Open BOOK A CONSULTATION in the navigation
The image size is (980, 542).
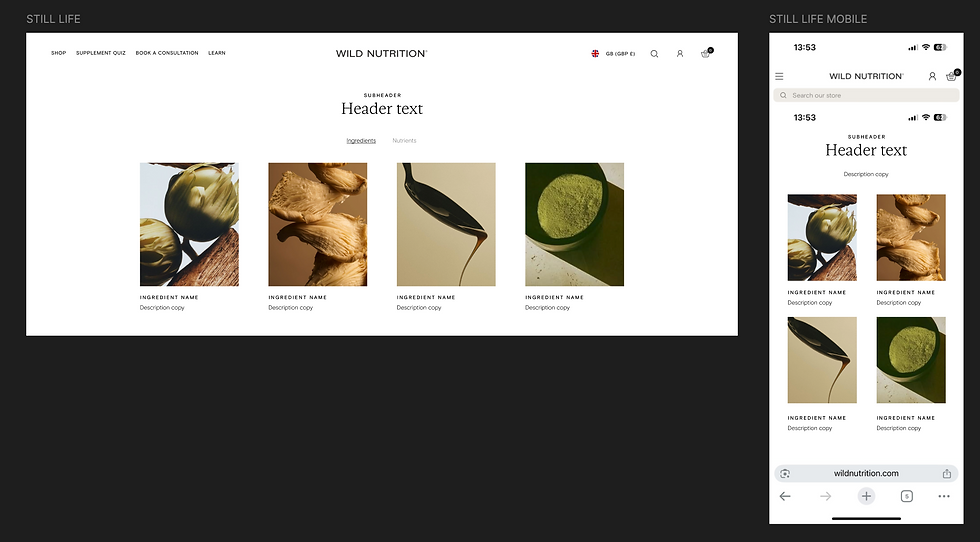point(167,53)
